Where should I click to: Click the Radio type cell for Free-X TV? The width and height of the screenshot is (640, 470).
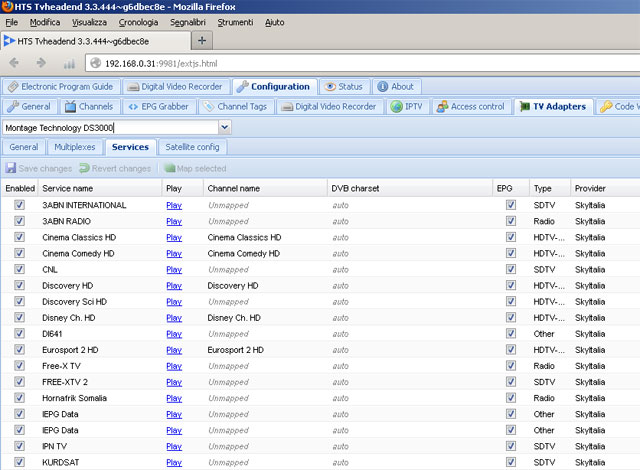pos(544,366)
